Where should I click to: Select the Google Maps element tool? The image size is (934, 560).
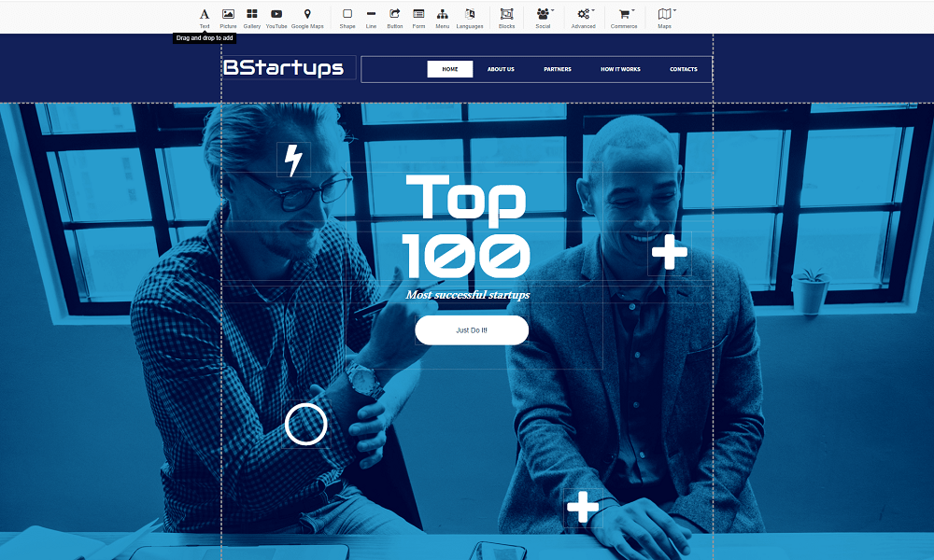[x=307, y=18]
